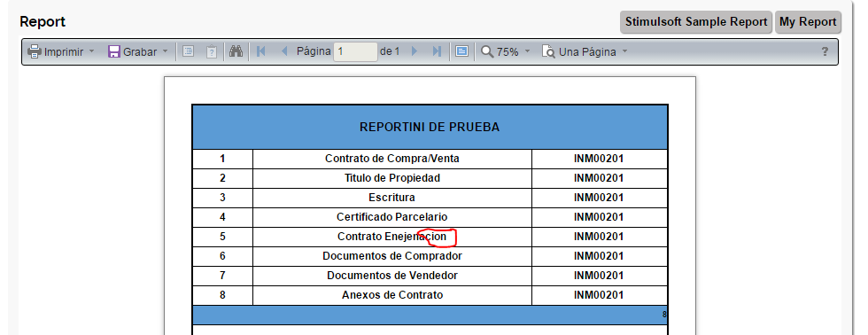
Task: Click INM00201 in the Anexos de Contrato row
Action: pos(599,295)
